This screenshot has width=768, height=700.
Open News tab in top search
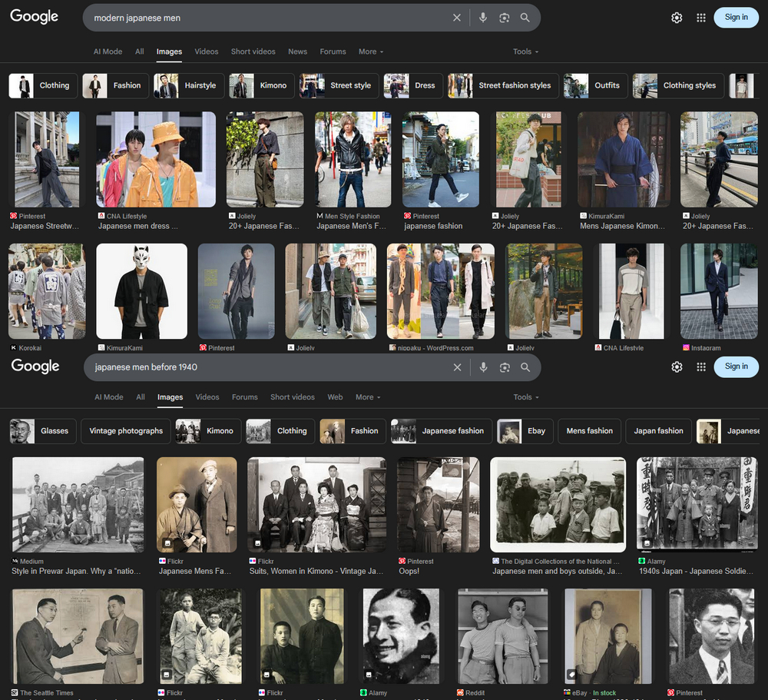point(297,51)
